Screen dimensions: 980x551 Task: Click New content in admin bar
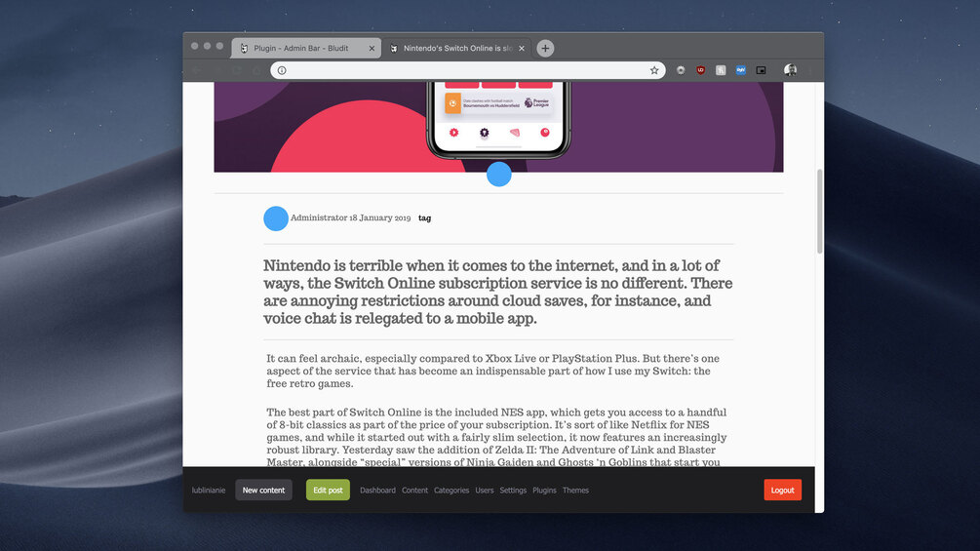(263, 490)
